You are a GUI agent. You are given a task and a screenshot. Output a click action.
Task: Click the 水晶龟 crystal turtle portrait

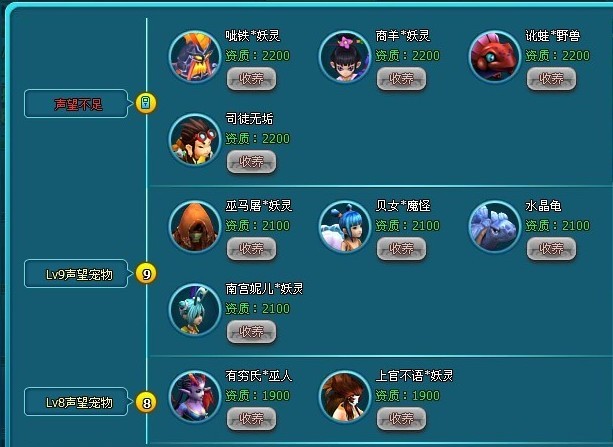495,227
